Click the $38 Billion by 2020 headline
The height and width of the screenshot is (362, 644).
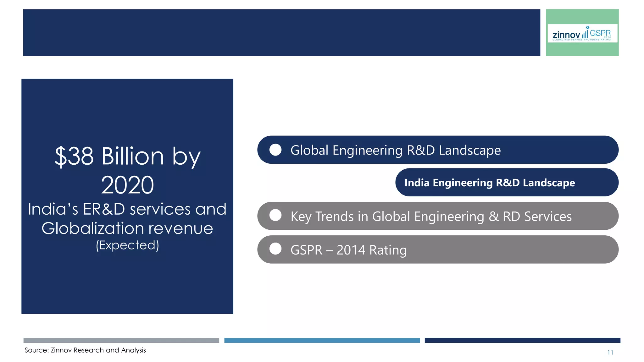(x=127, y=170)
